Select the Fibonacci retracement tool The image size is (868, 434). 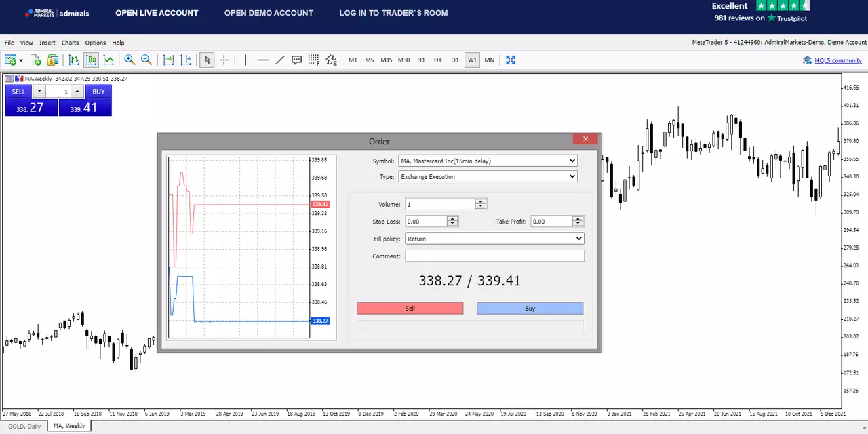tap(313, 60)
